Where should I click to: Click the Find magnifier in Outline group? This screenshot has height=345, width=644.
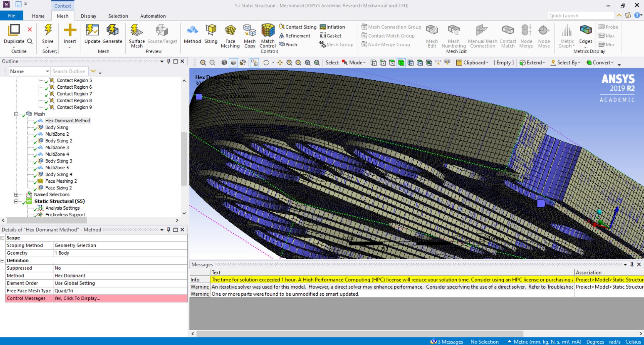30,41
